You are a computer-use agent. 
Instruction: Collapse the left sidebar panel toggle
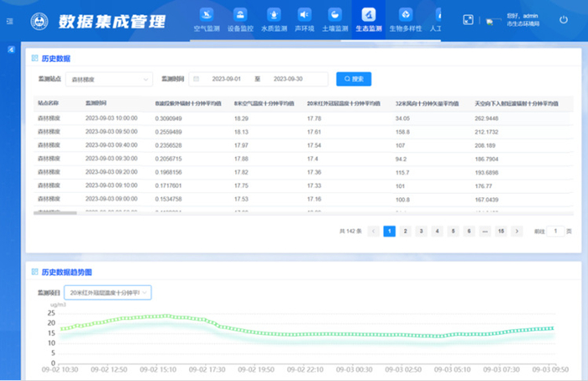tap(10, 50)
